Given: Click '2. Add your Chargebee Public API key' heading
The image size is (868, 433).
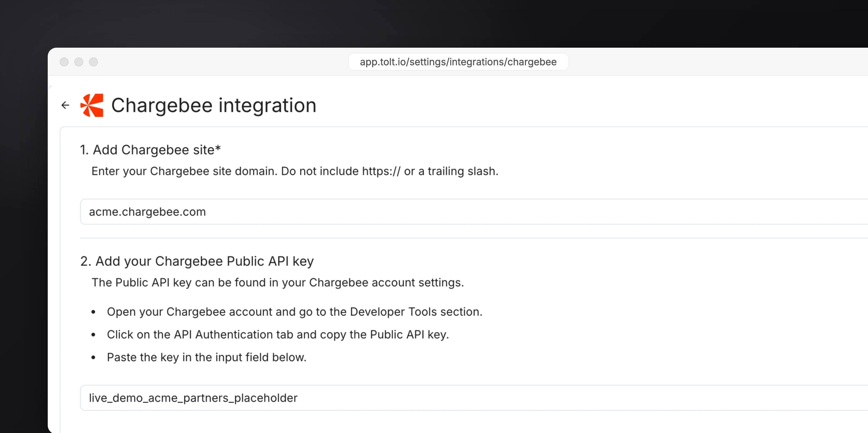Looking at the screenshot, I should coord(197,261).
